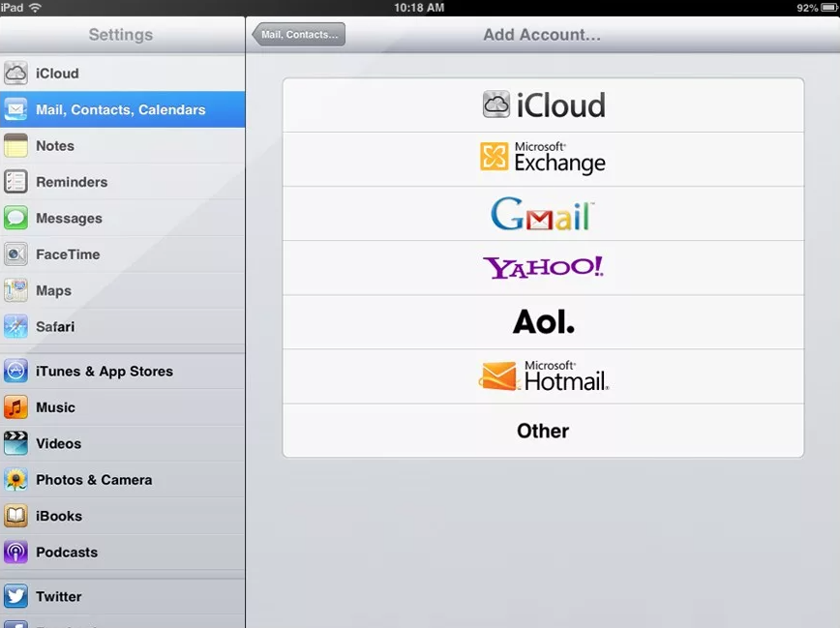This screenshot has width=840, height=628.
Task: Tap the Settings header title
Action: point(121,34)
